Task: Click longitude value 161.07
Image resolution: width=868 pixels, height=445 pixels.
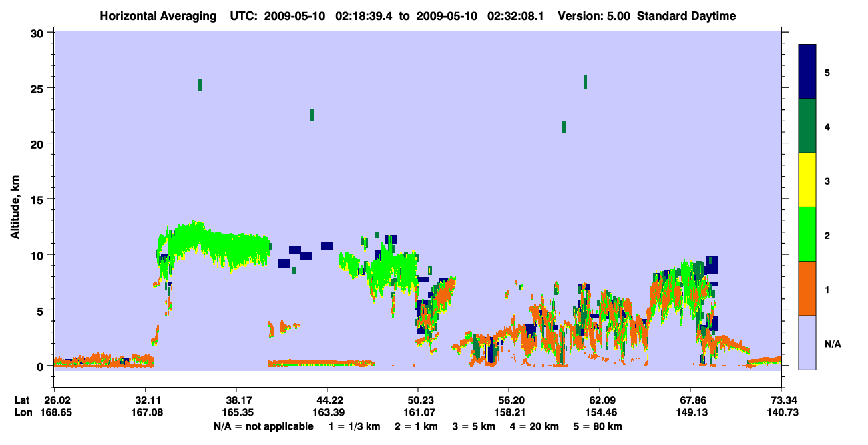Action: (x=420, y=412)
